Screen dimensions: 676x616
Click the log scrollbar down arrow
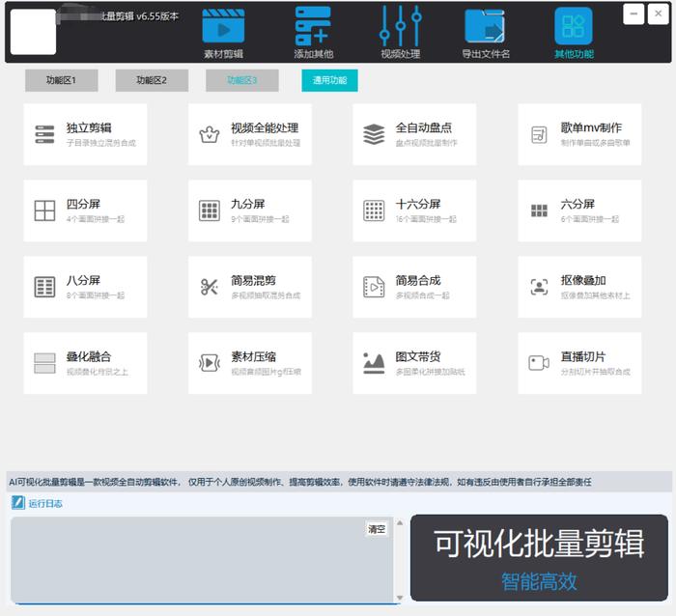click(400, 598)
